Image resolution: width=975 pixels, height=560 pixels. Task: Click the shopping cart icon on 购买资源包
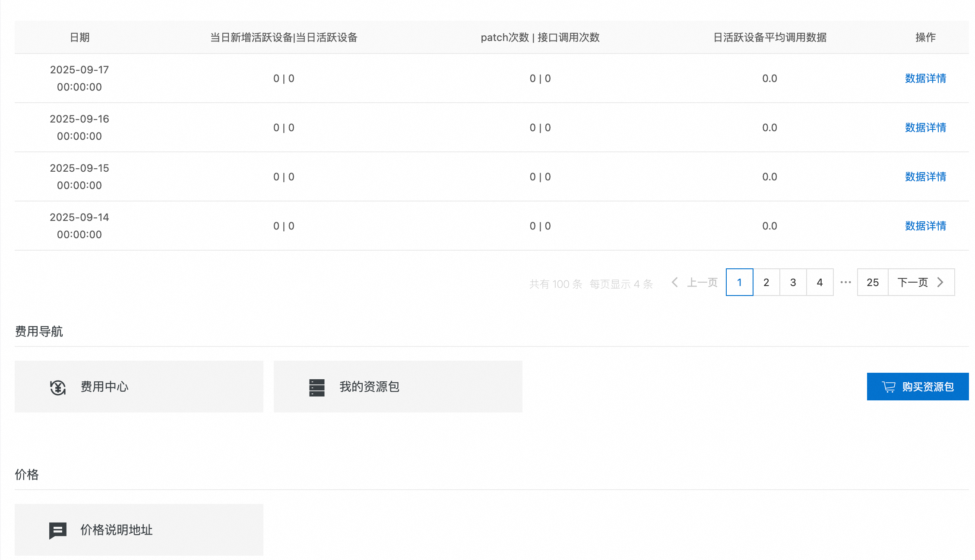[x=888, y=387]
